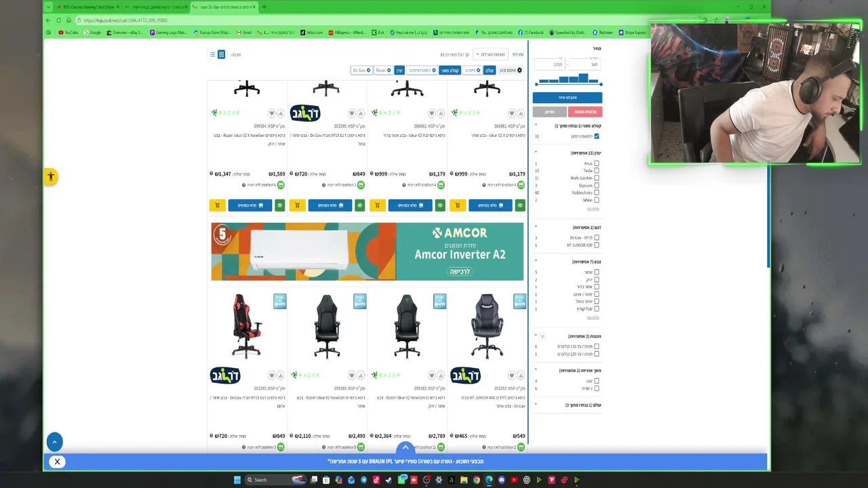
Task: Remove the Razer filter chip
Action: click(389, 70)
